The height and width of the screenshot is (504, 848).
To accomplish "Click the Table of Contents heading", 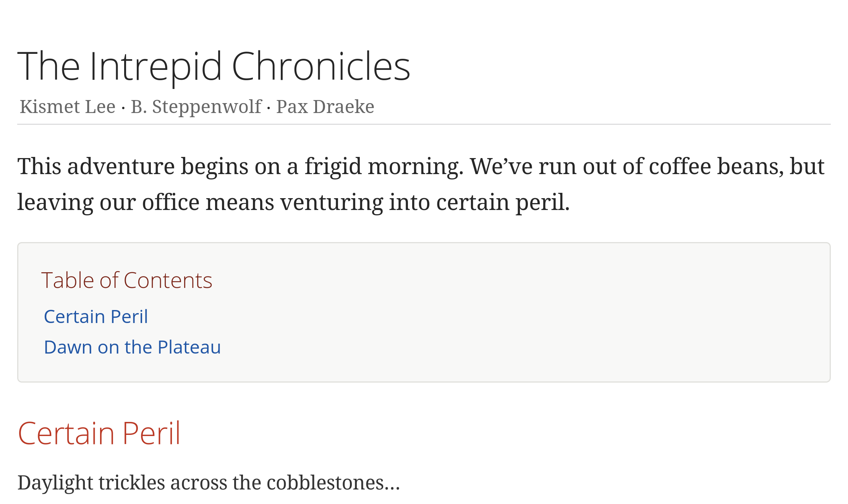I will [126, 280].
